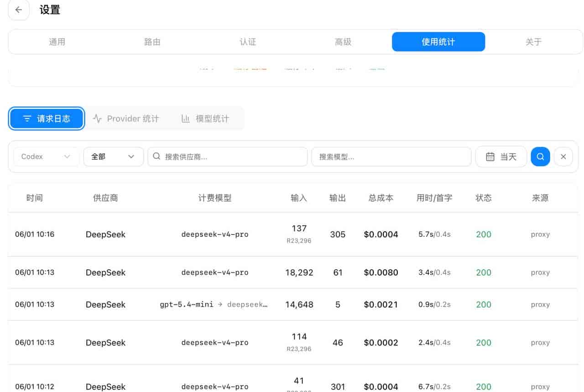Click the 输入 column header
This screenshot has height=392, width=584.
pyautogui.click(x=299, y=198)
